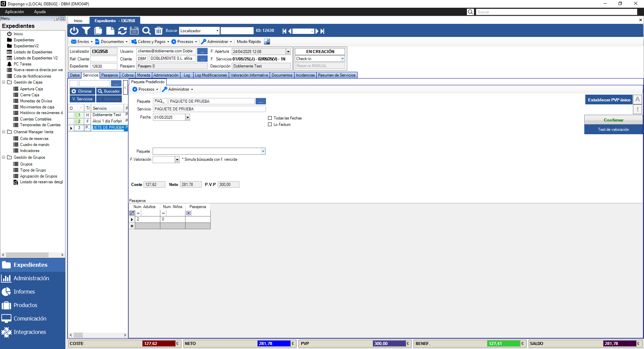This screenshot has width=644, height=349.
Task: Open Comunicación section in bottom navigation
Action: coord(33,318)
